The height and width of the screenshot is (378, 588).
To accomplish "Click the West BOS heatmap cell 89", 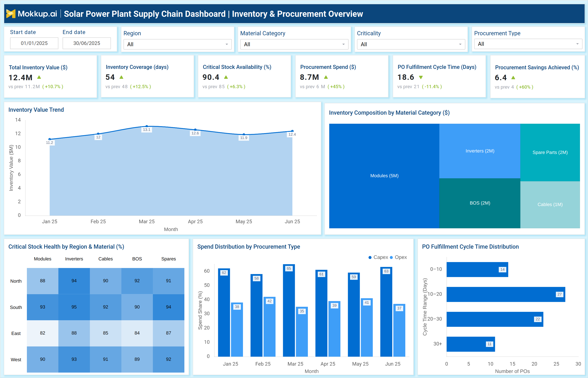I will 137,359.
